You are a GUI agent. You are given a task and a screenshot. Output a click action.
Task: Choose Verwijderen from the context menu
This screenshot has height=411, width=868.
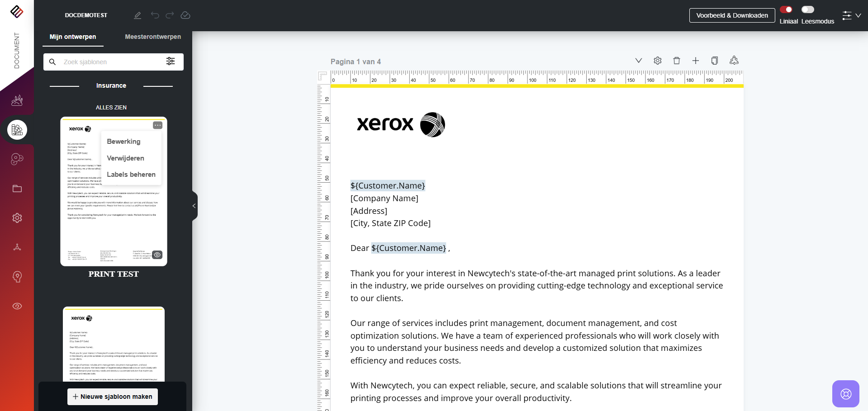pos(125,158)
